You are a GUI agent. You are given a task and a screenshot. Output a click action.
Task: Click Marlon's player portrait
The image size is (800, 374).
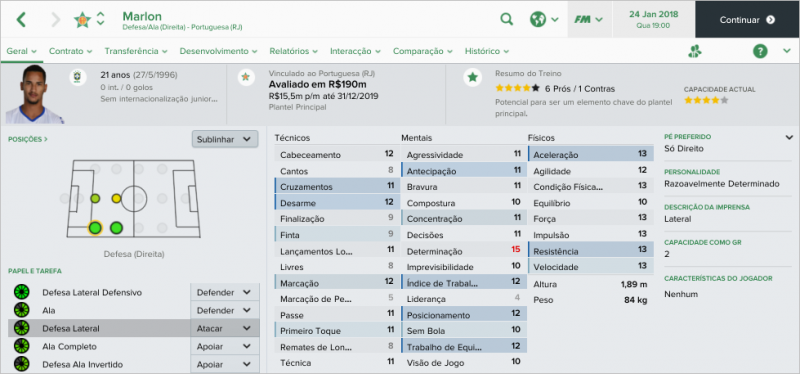[34, 94]
